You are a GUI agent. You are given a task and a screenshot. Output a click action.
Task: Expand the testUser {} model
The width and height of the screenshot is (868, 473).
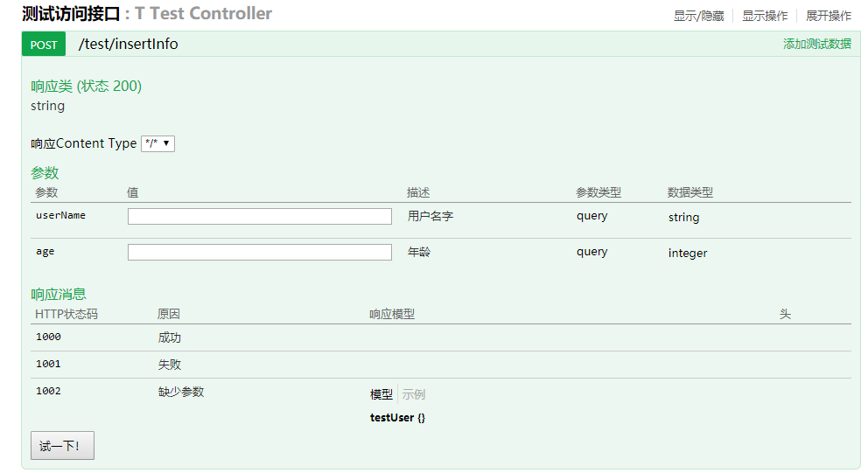pos(397,418)
